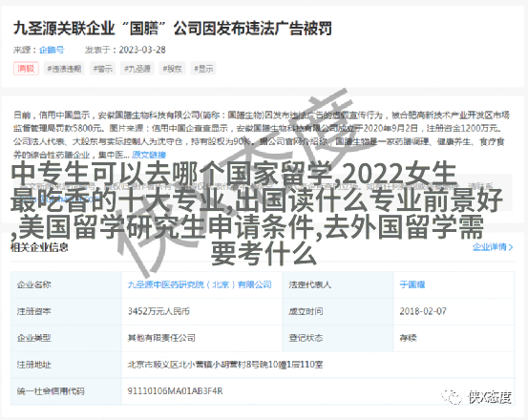Click the 注册资本 row label

(34, 311)
